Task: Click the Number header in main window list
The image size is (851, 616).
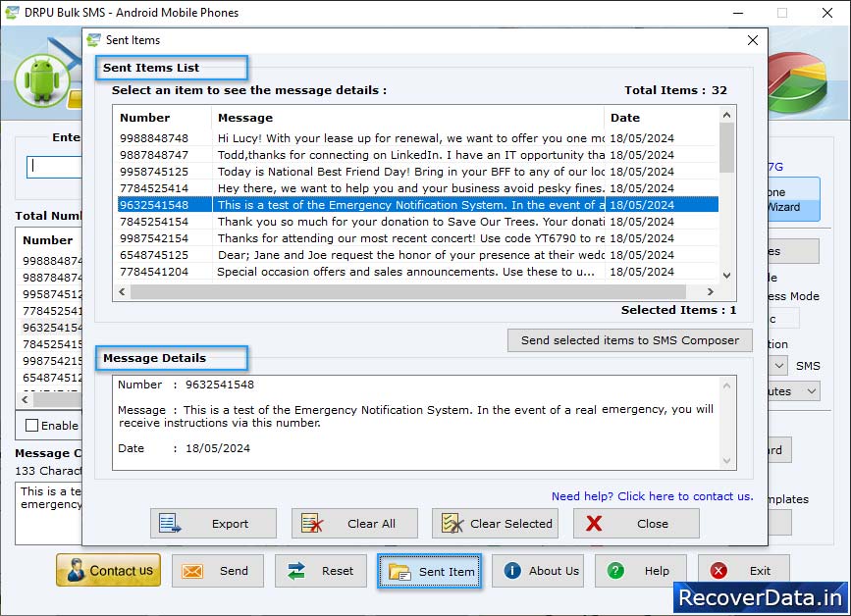Action: pos(48,240)
